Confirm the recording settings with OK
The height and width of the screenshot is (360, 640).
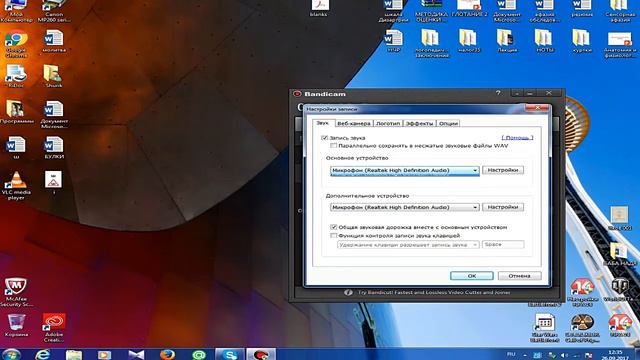pos(472,276)
